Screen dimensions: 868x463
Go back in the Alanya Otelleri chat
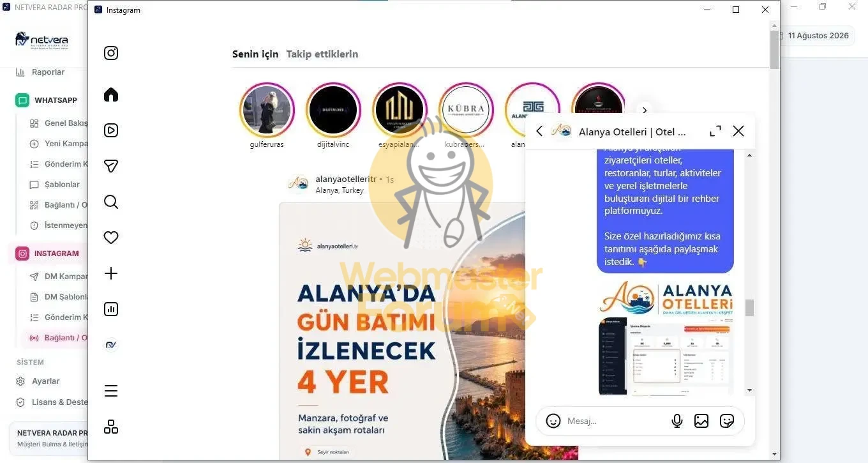point(539,131)
